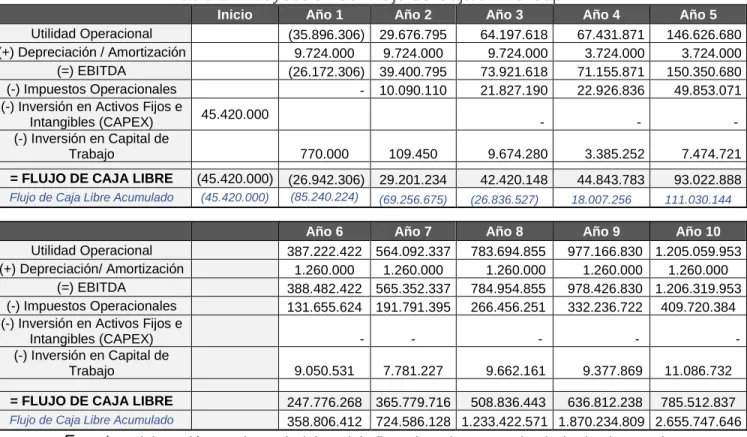747x437 pixels.
Task: Select the Año 1 column header
Action: tap(324, 15)
